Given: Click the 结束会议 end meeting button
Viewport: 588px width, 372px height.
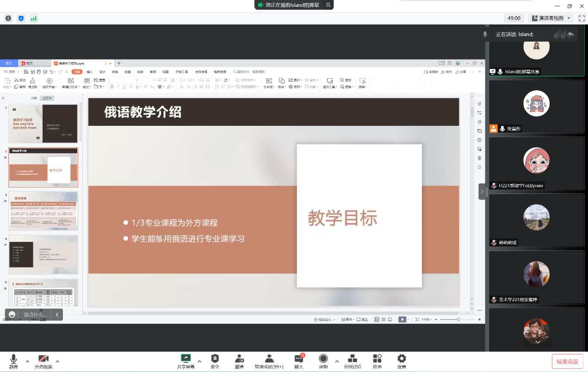Looking at the screenshot, I should pyautogui.click(x=567, y=361).
